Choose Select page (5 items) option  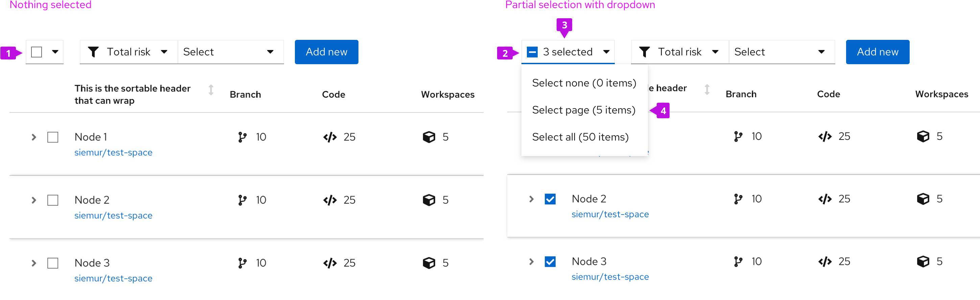(x=583, y=110)
